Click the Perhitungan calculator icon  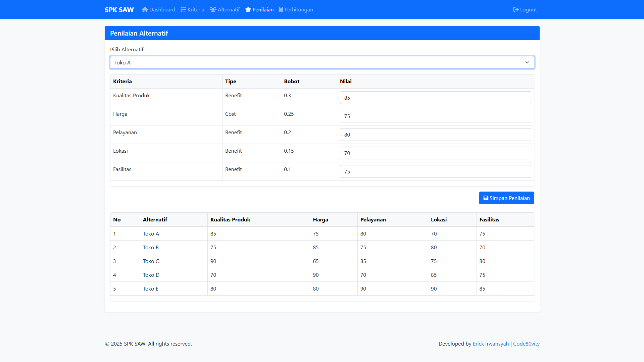(x=281, y=9)
